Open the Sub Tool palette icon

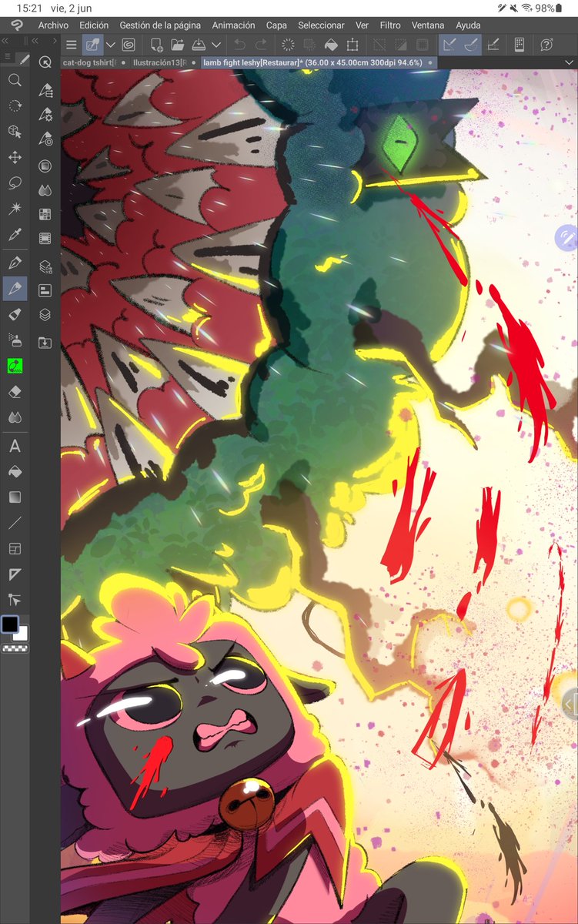click(45, 90)
